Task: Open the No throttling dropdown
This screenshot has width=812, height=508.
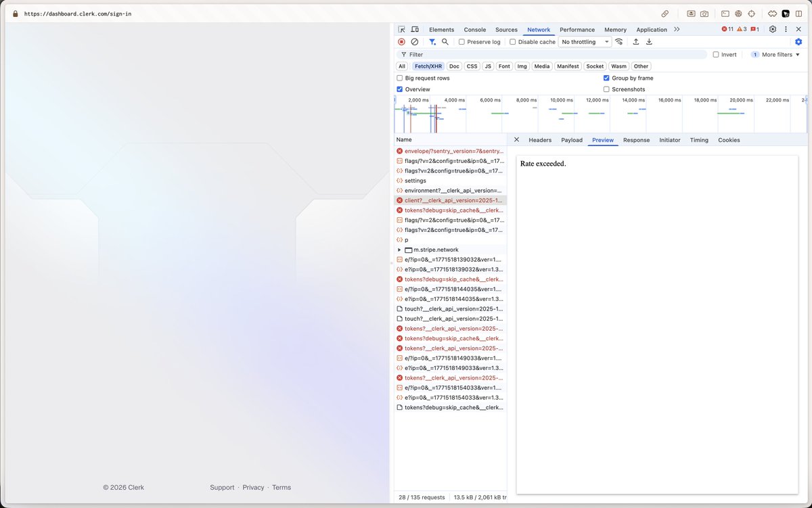Action: (x=585, y=42)
